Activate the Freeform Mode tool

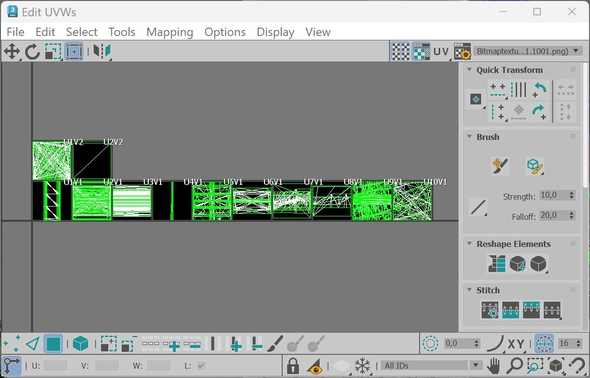74,51
